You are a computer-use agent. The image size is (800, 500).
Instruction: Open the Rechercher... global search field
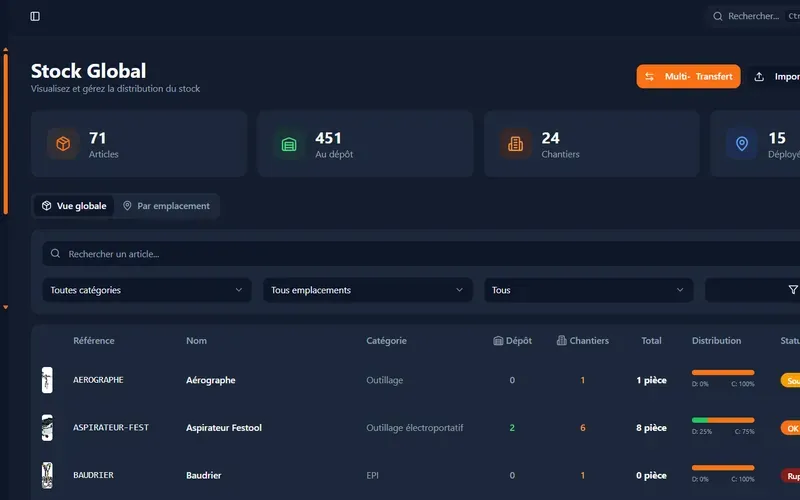[x=755, y=16]
